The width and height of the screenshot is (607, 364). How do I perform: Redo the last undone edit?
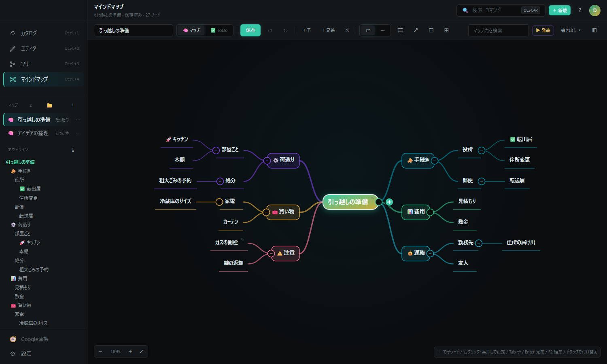click(285, 30)
